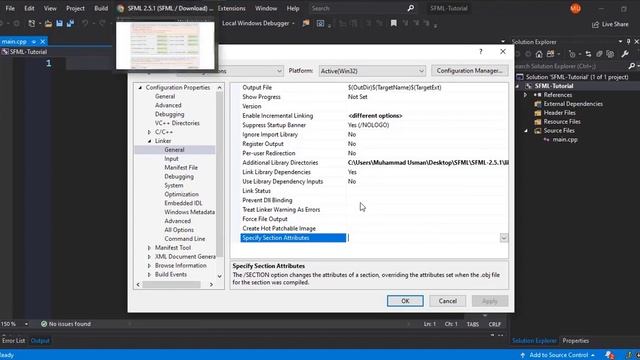The height and width of the screenshot is (360, 640).
Task: Open the Configuration Manager button
Action: 469,71
